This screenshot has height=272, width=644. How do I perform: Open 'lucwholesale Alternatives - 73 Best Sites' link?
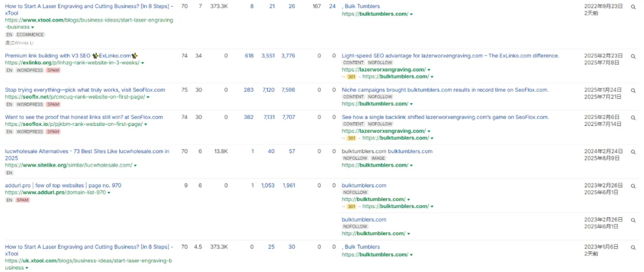(x=86, y=152)
